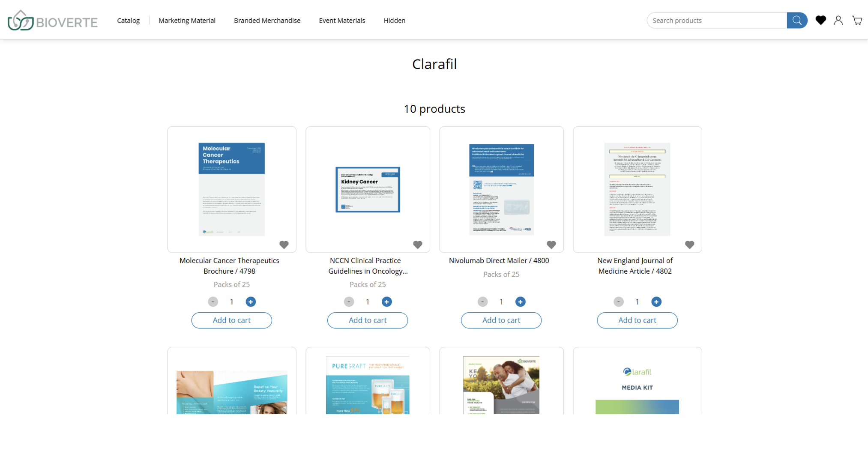The width and height of the screenshot is (868, 454).
Task: Open the Bioverte couple overview brochure thumbnail
Action: pos(501,385)
